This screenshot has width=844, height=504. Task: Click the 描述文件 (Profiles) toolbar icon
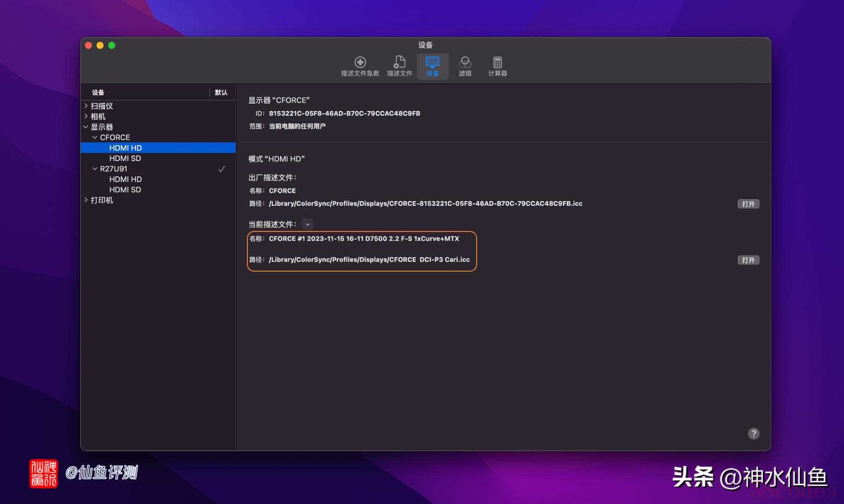[x=400, y=63]
